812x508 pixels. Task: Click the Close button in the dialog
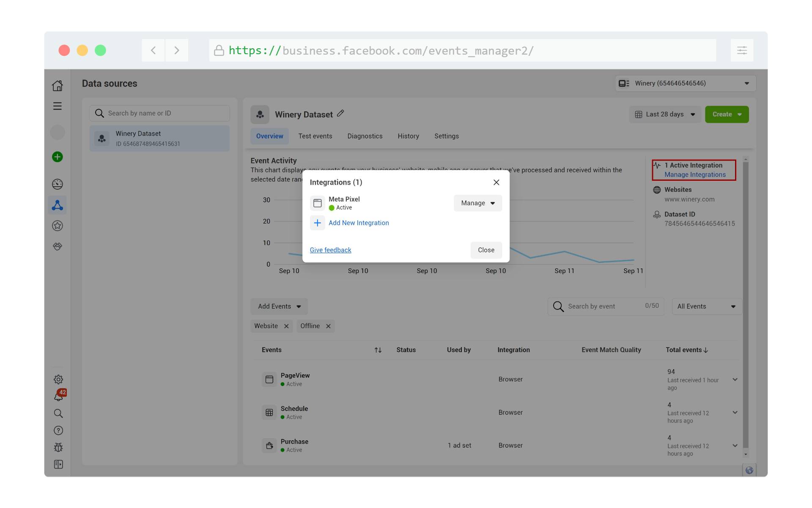[486, 250]
